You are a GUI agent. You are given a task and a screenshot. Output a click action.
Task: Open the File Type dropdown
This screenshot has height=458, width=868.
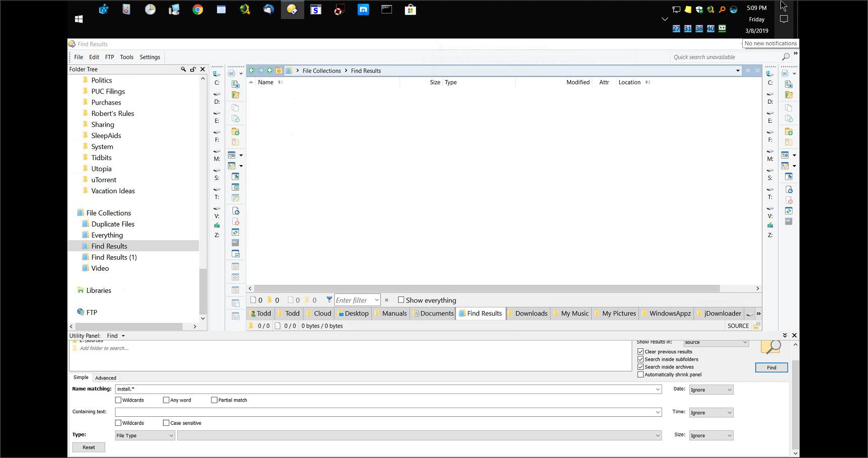(144, 435)
